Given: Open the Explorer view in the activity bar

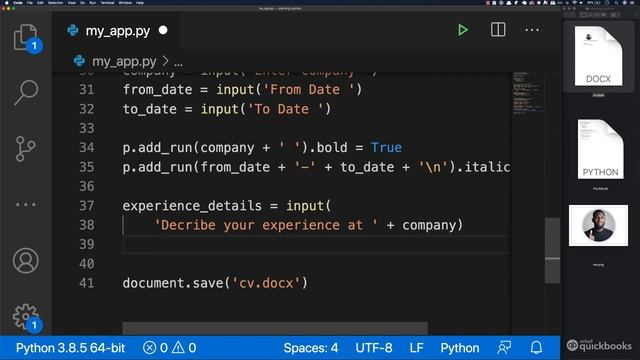Looking at the screenshot, I should [25, 37].
